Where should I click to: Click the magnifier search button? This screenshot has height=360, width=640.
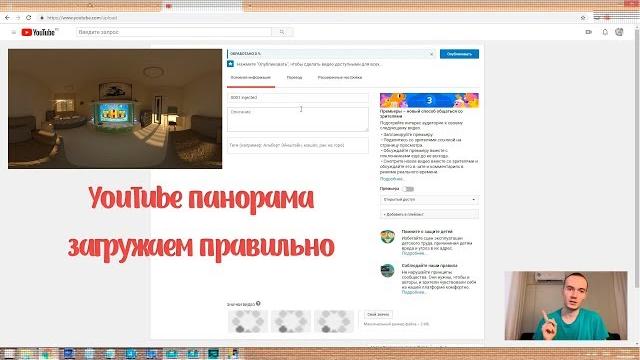[282, 32]
